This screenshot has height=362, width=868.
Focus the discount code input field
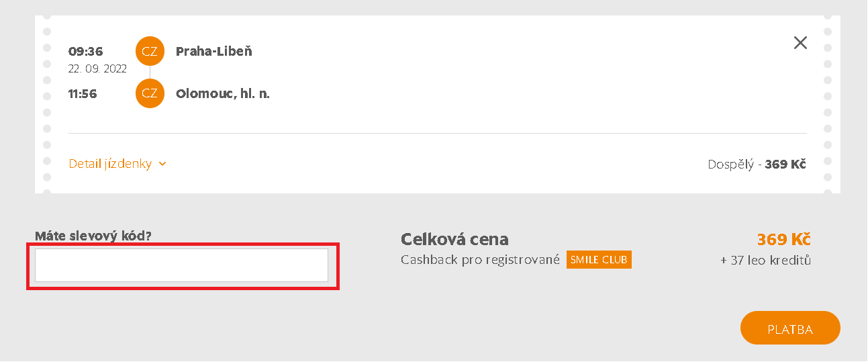coord(181,265)
